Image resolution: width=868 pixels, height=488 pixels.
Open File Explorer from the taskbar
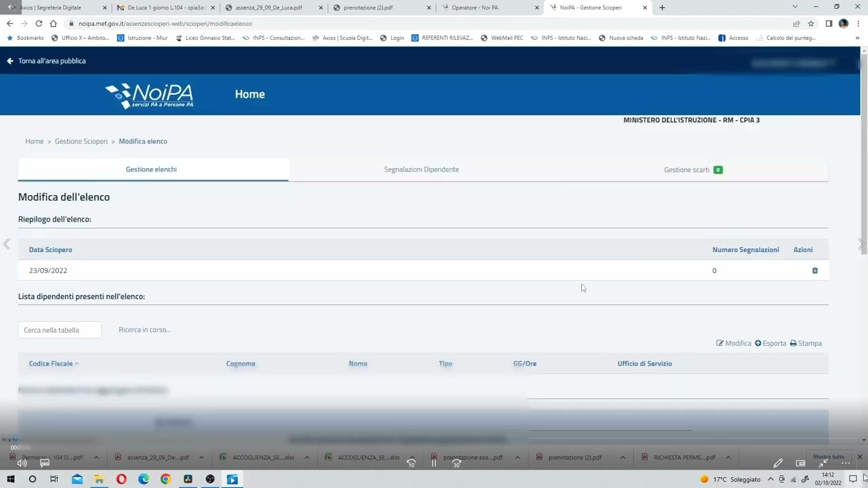(99, 479)
